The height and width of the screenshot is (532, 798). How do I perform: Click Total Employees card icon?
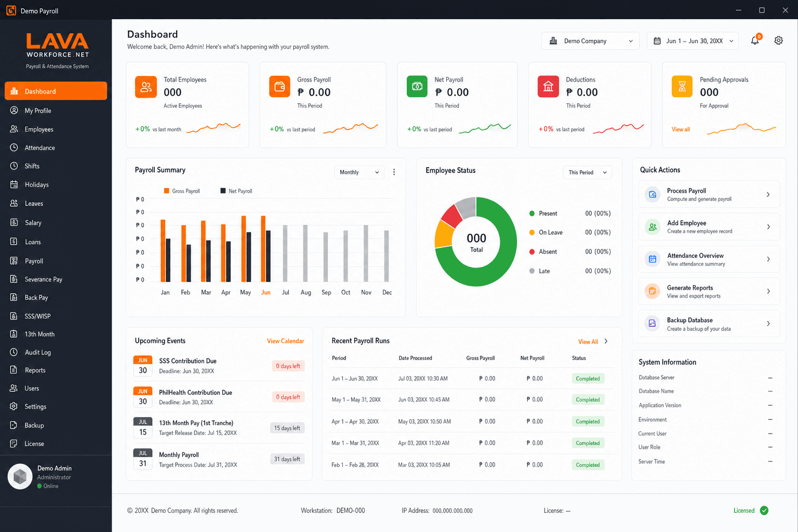[x=146, y=87]
